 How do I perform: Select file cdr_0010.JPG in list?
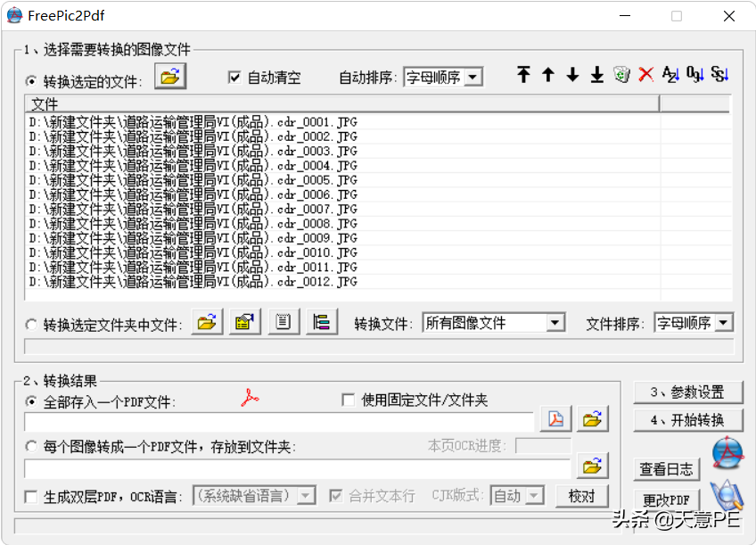point(193,252)
